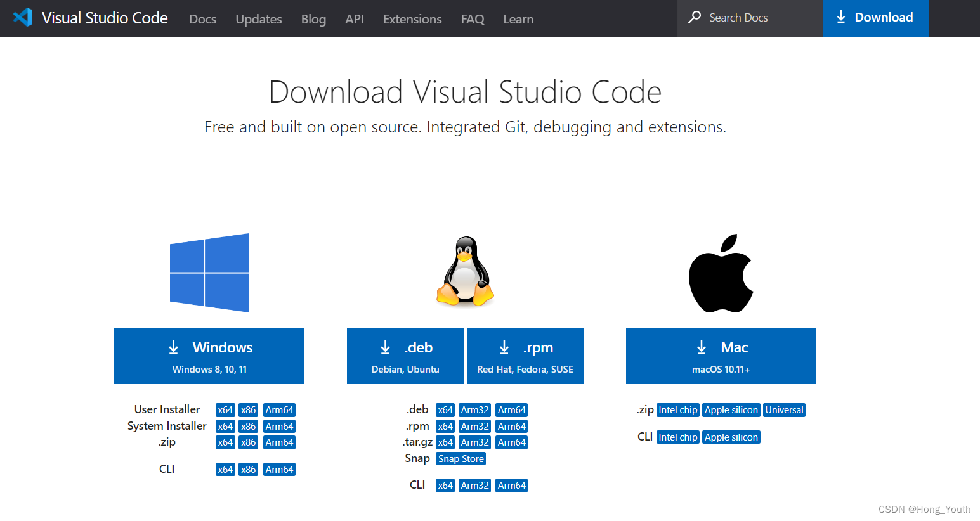Click the Apple logo image
Image resolution: width=980 pixels, height=521 pixels.
pyautogui.click(x=721, y=273)
